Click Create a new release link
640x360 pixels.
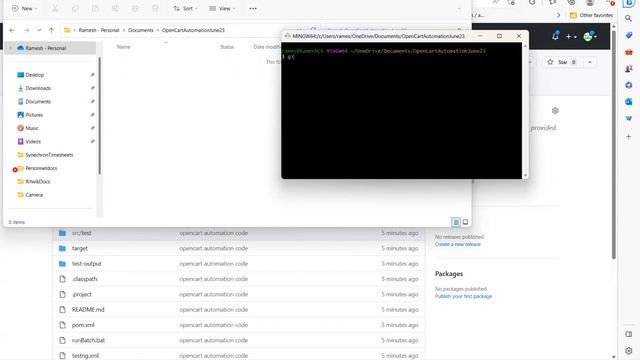[x=458, y=244]
